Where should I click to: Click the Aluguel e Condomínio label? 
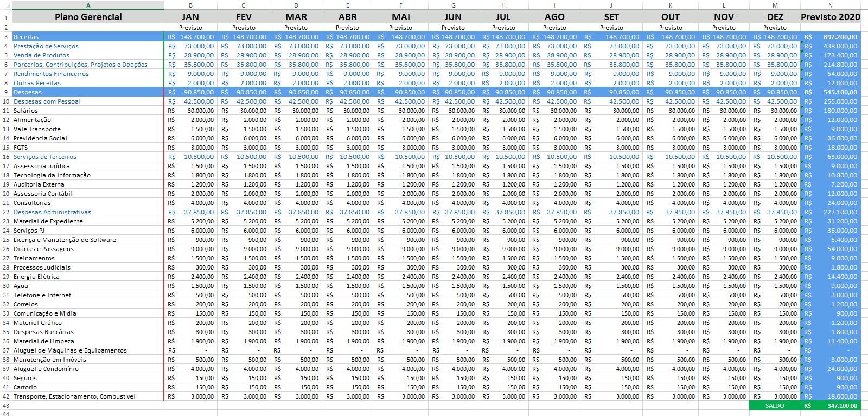point(46,369)
